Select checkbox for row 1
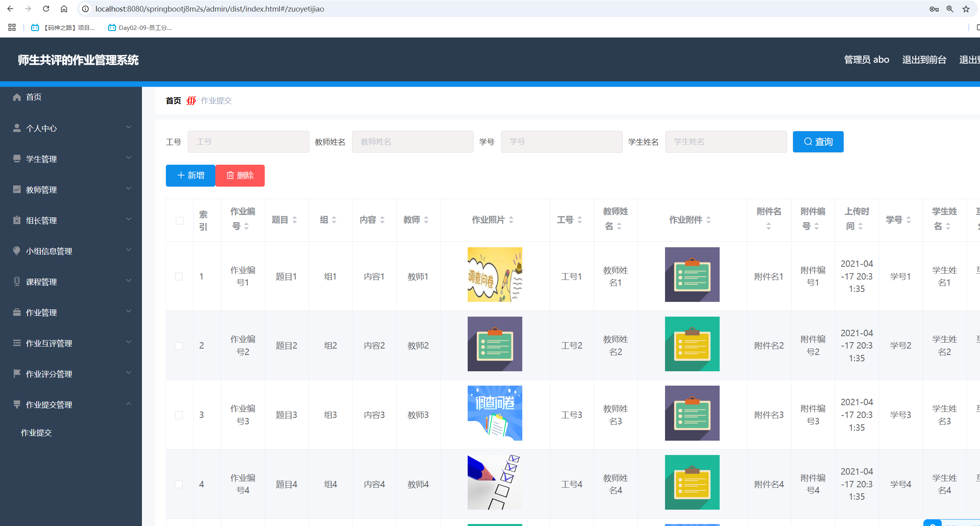Screen dimensions: 980x526 (179, 276)
